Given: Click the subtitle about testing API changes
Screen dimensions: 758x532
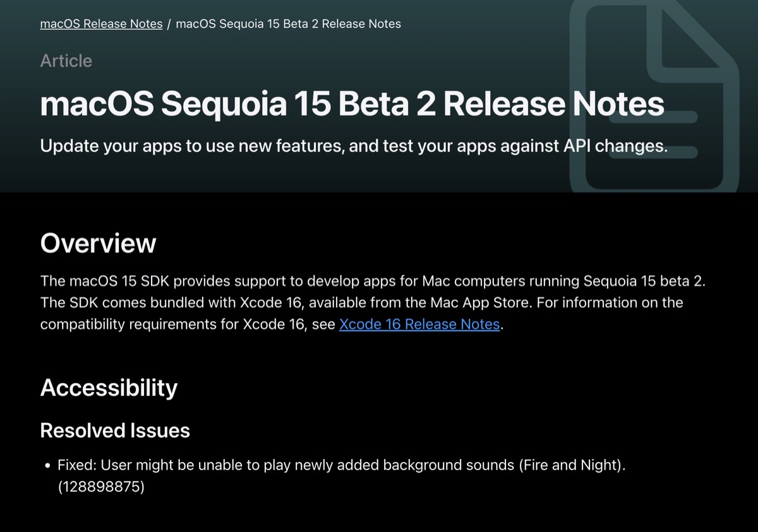Looking at the screenshot, I should click(354, 146).
